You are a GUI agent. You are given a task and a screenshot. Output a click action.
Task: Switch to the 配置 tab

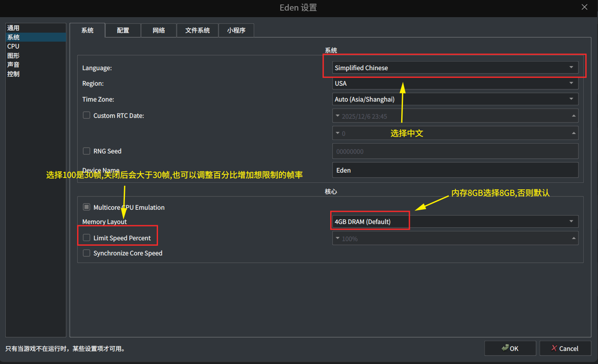pyautogui.click(x=123, y=30)
